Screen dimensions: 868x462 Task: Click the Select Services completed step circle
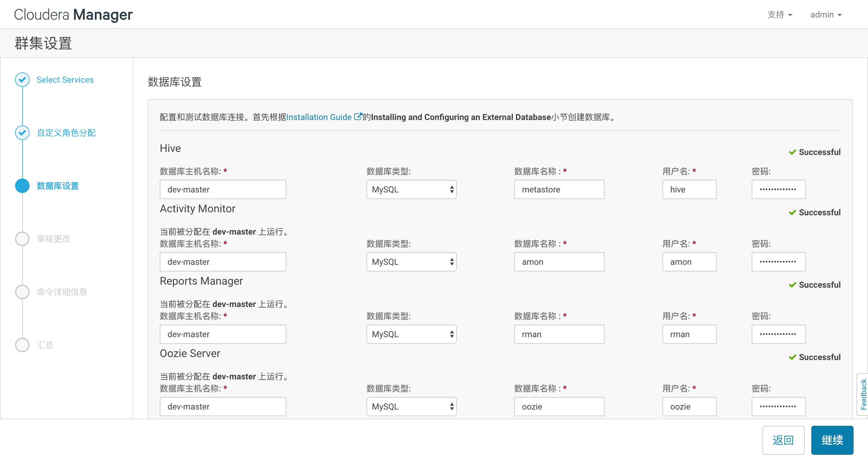(x=22, y=80)
